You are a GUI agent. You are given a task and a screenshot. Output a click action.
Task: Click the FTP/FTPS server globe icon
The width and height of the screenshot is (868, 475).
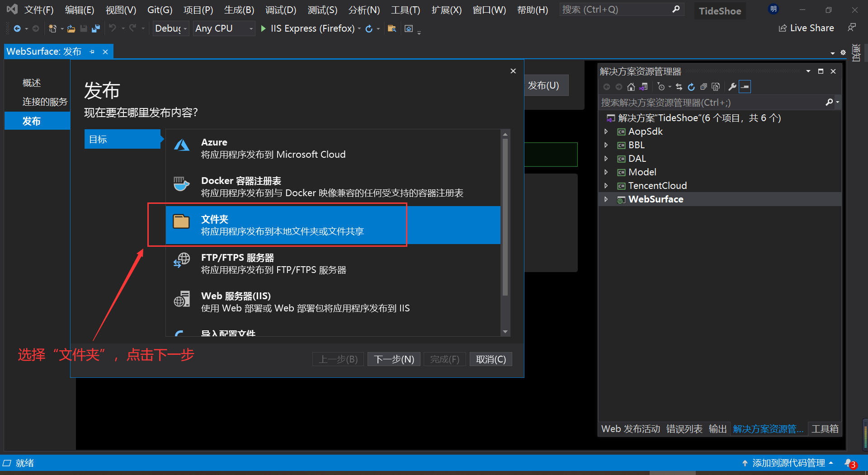coord(182,260)
